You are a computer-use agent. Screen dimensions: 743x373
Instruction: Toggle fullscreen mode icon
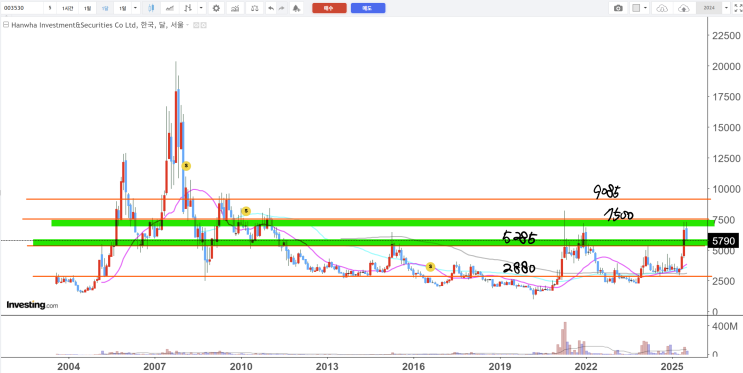[x=738, y=8]
